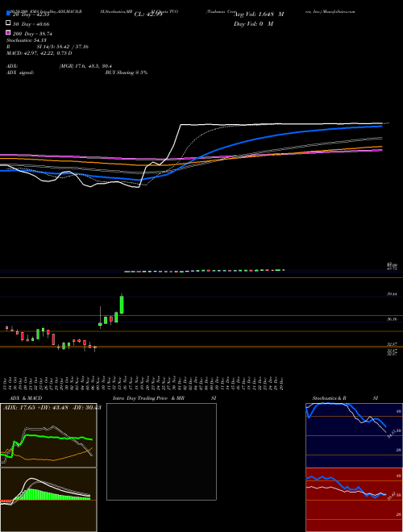Open the red RSI chart panel

354,500
